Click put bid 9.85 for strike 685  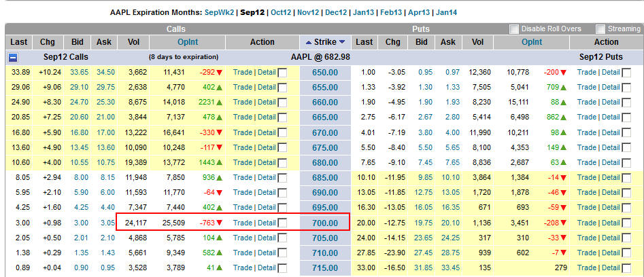[426, 177]
